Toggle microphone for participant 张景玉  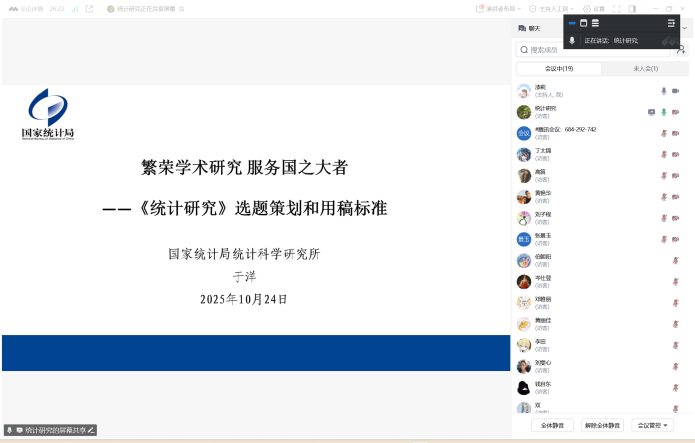click(x=663, y=238)
